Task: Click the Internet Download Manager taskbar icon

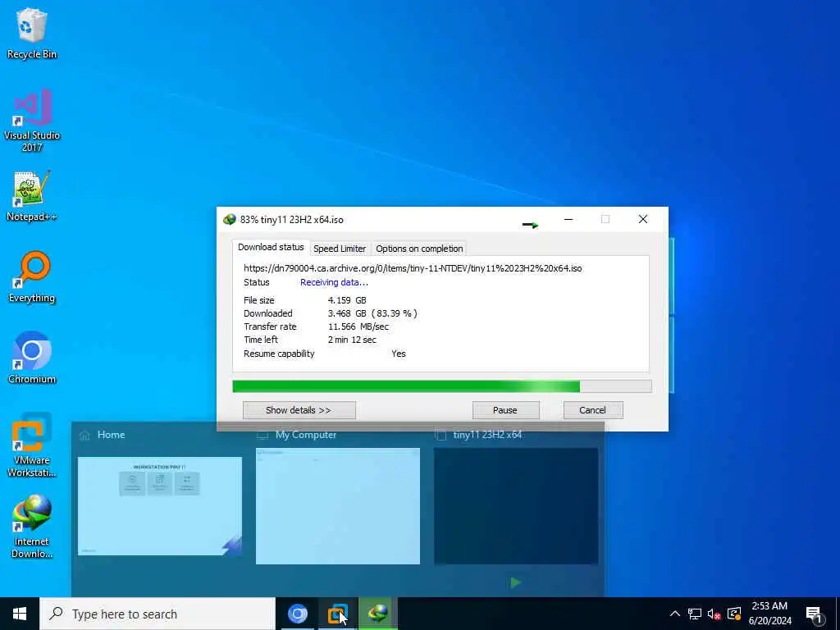Action: [378, 614]
